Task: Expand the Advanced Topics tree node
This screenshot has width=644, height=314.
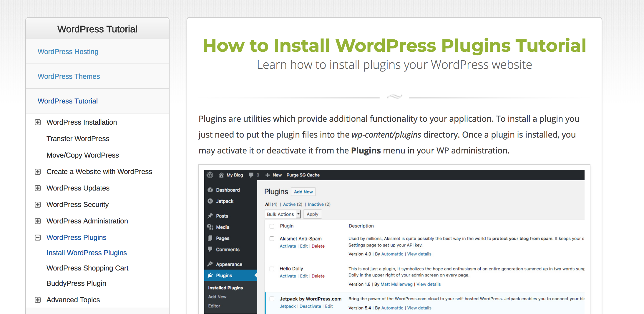Action: (38, 300)
